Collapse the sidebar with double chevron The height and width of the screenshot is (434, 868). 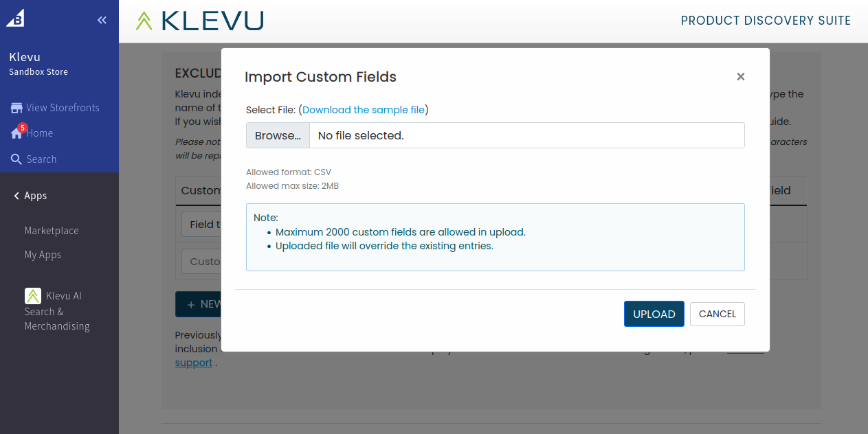point(102,21)
